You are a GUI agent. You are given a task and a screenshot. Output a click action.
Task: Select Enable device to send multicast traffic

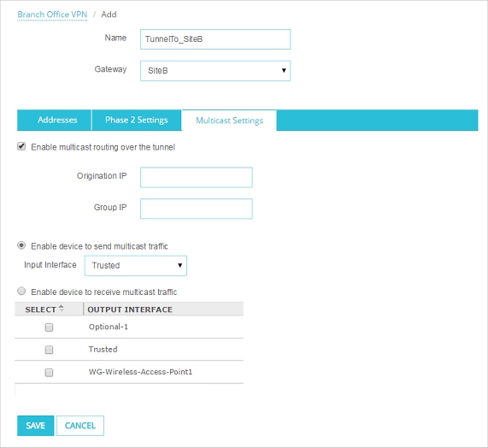coord(21,245)
